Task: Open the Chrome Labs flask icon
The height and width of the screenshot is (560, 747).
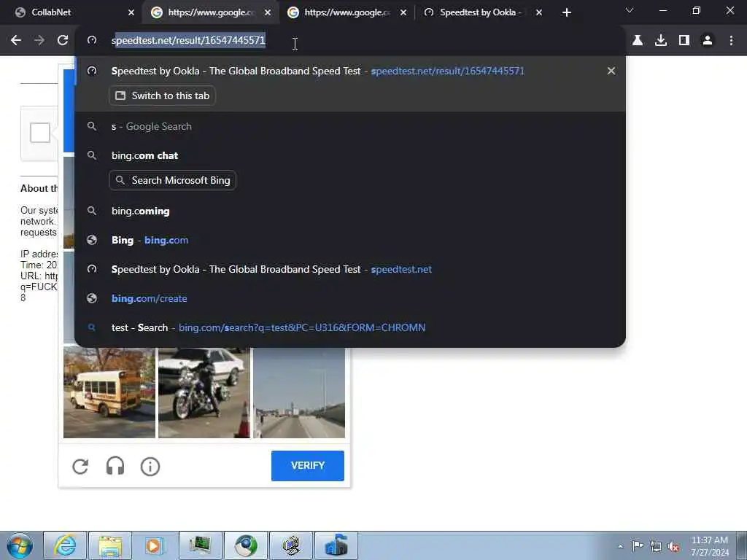Action: pos(638,41)
